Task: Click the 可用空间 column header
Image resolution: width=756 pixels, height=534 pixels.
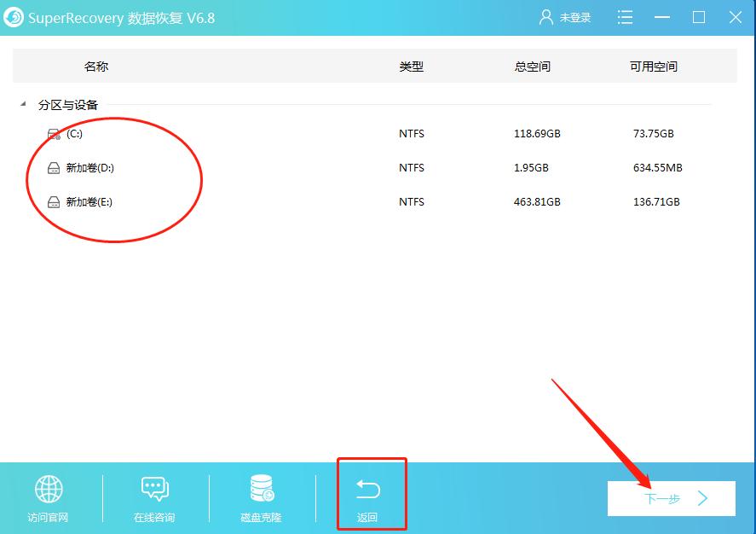Action: 652,66
